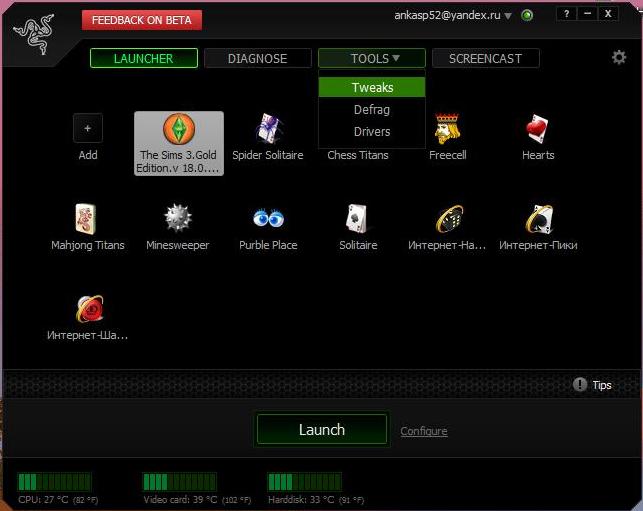The width and height of the screenshot is (643, 511).
Task: Click the CPU: 27 °C reading
Action: (58, 500)
